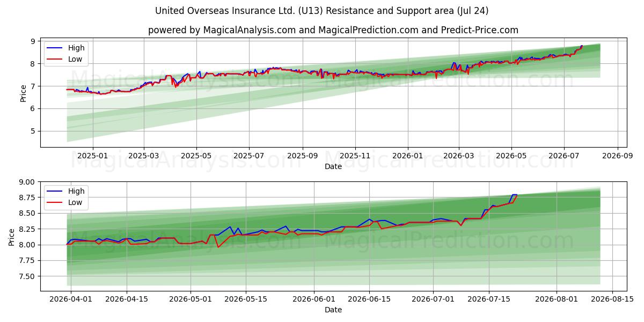The width and height of the screenshot is (644, 322).
Task: Click the '8.25' y-axis tick in bottom chart
Action: pos(27,229)
